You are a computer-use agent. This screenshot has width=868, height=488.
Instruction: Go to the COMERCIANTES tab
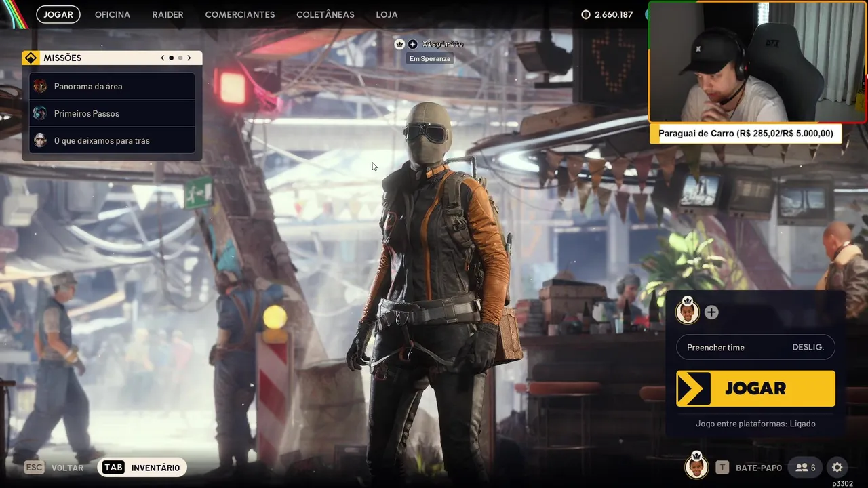[x=240, y=14]
